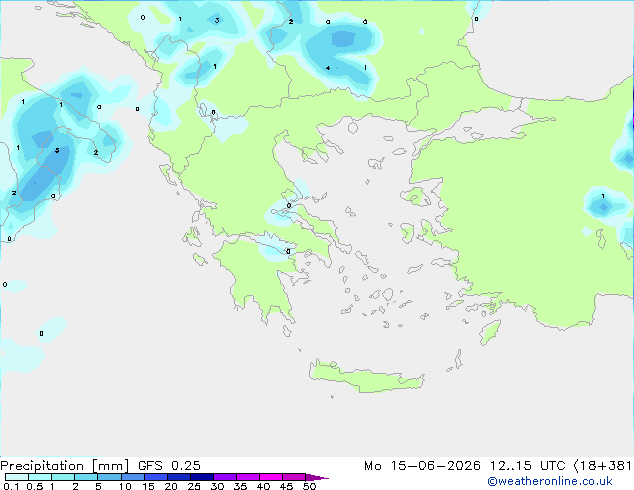The height and width of the screenshot is (490, 634).
Task: Click the legend value '10'
Action: point(125,486)
